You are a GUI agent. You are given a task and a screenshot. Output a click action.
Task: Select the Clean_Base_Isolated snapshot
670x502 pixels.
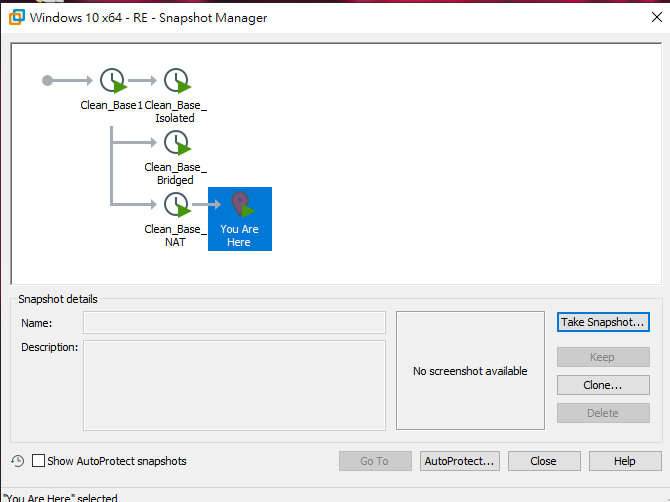click(176, 81)
